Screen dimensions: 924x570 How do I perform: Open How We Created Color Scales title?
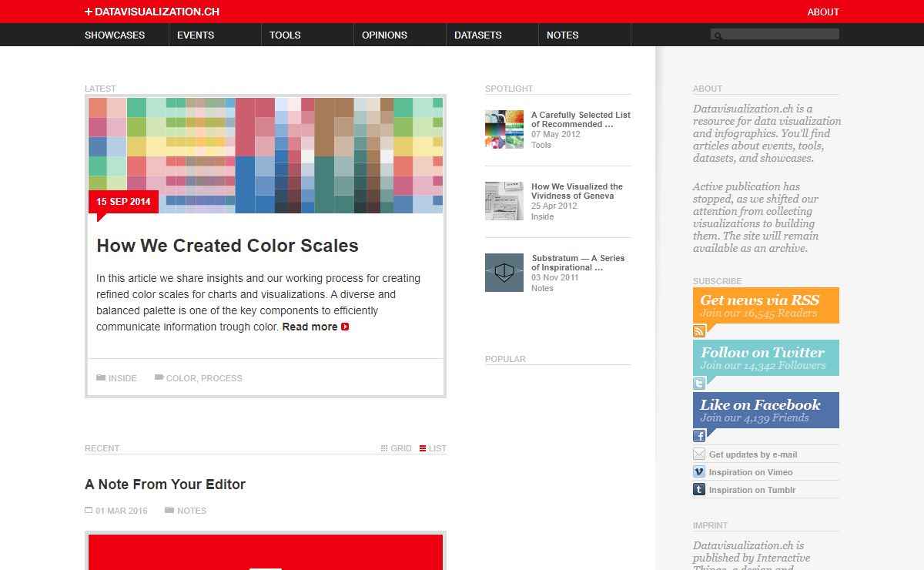click(227, 246)
